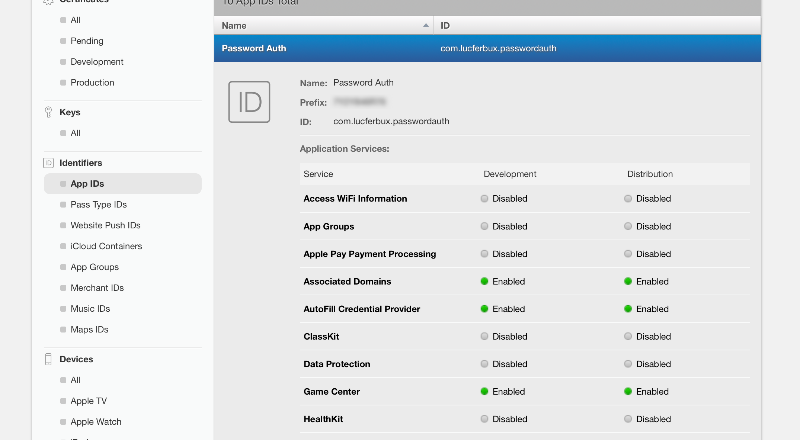The image size is (800, 440).
Task: Open iCloud Containers
Action: coord(106,246)
